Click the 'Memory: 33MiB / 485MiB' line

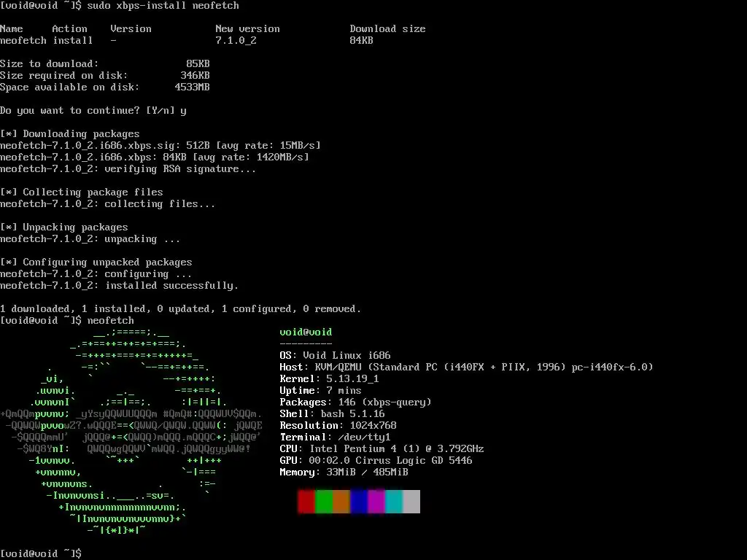point(344,472)
